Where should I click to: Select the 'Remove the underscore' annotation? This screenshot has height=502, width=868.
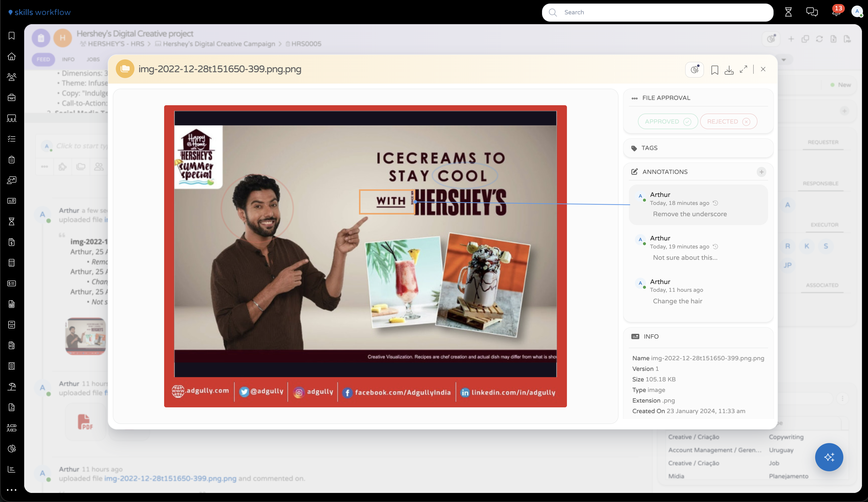point(698,205)
